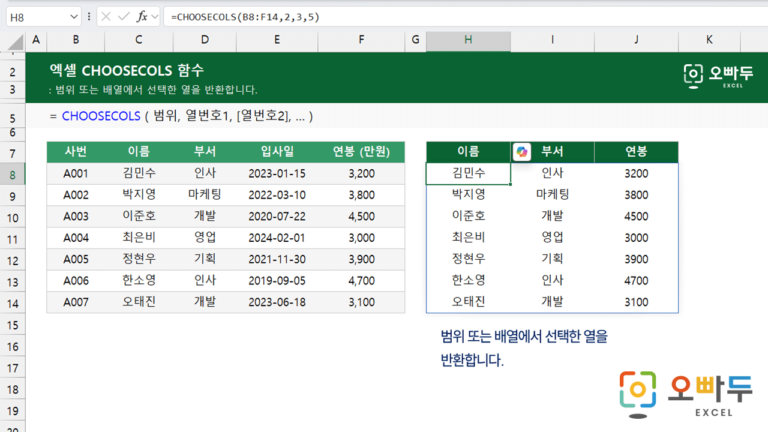Select column header F
768x432 pixels.
tap(361, 40)
